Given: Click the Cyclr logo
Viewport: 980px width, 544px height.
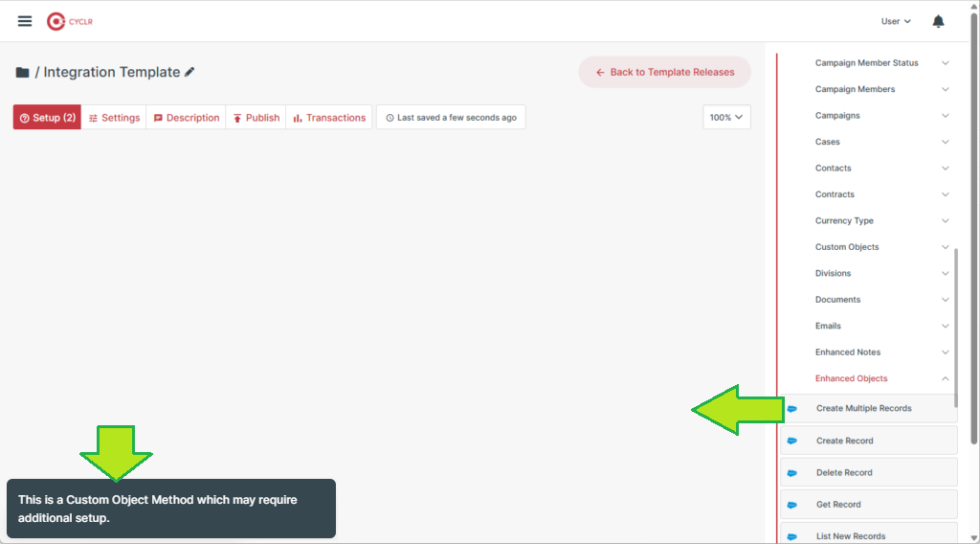Looking at the screenshot, I should pos(69,21).
